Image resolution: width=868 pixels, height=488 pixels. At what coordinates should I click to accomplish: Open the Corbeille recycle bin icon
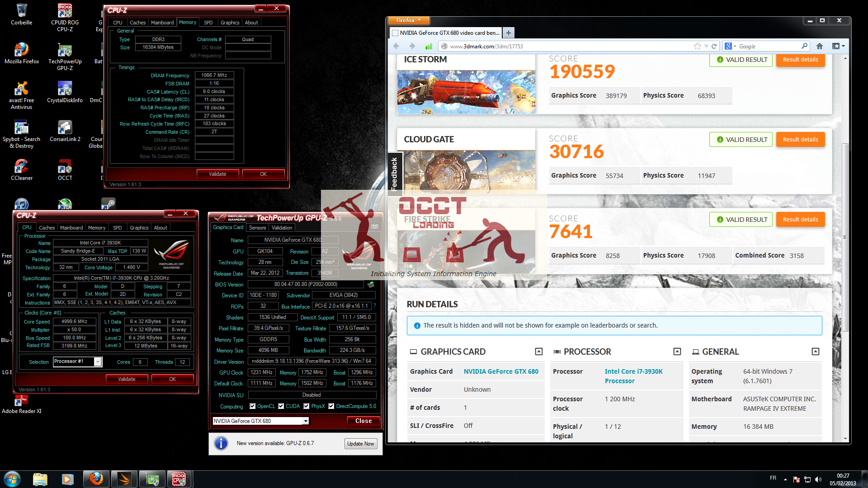point(21,14)
